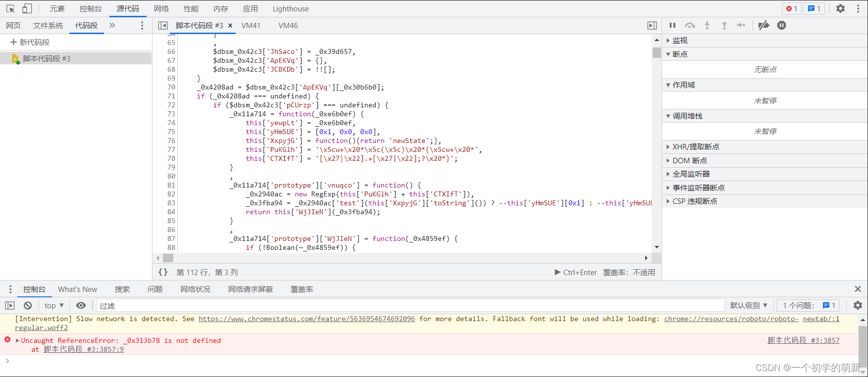This screenshot has height=377, width=868.
Task: Click the red error count badge
Action: click(x=792, y=8)
